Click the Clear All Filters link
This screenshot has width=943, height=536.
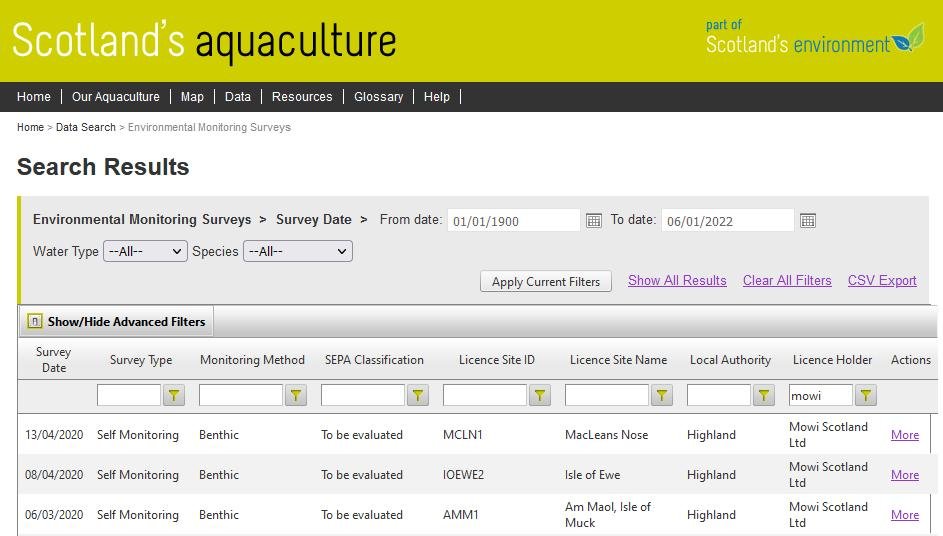[x=787, y=281]
